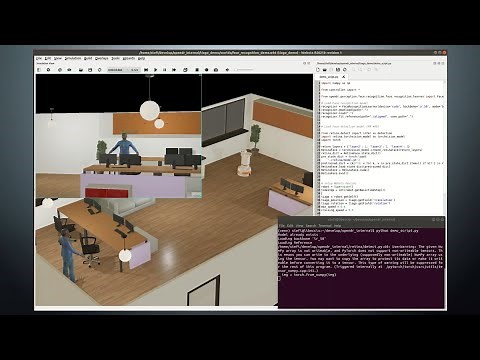
Task: Click the terminal window title bar
Action: (x=361, y=220)
